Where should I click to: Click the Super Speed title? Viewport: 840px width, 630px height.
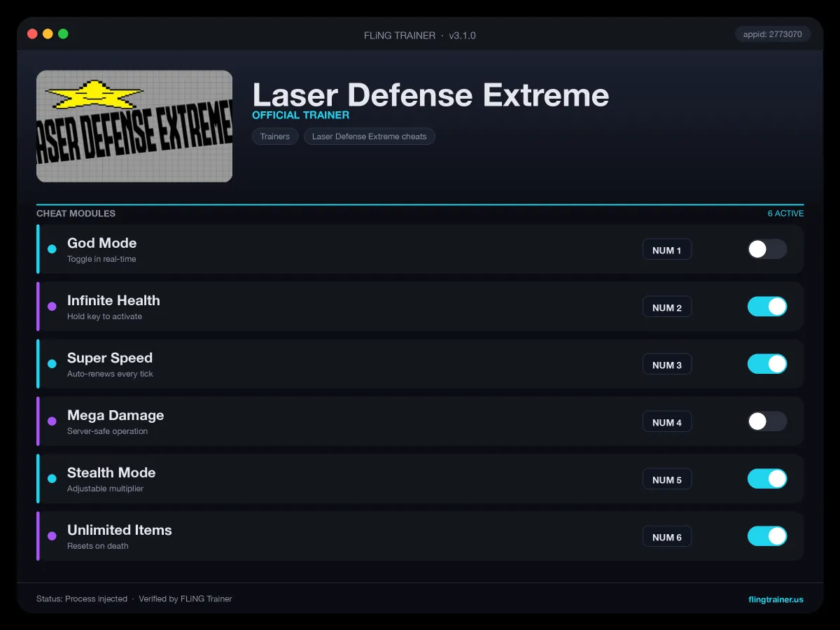click(110, 358)
